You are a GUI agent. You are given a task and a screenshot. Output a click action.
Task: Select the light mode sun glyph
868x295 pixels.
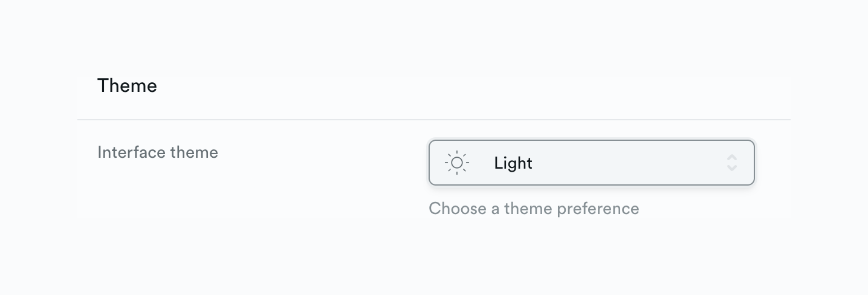(x=457, y=163)
